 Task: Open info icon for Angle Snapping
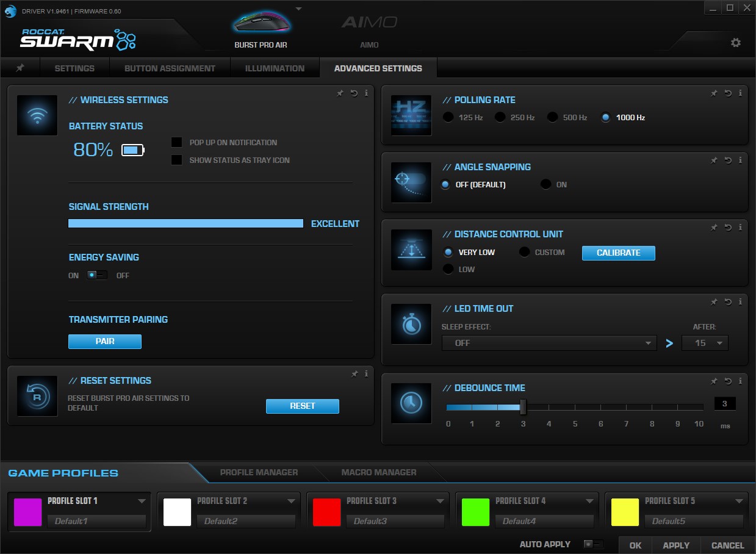point(740,160)
